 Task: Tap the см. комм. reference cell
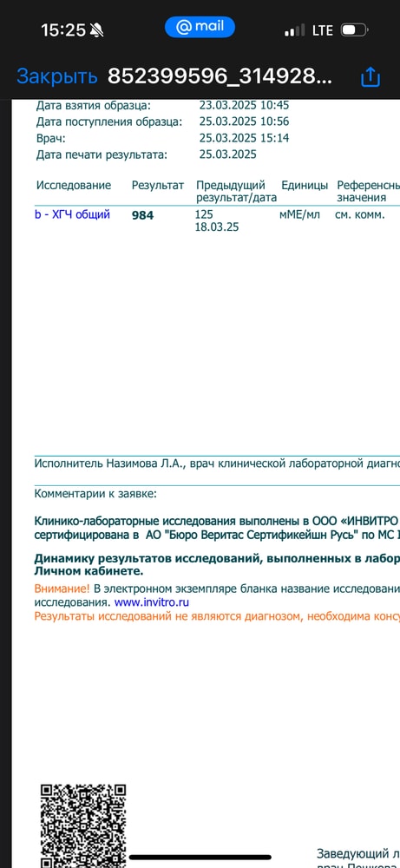click(359, 214)
